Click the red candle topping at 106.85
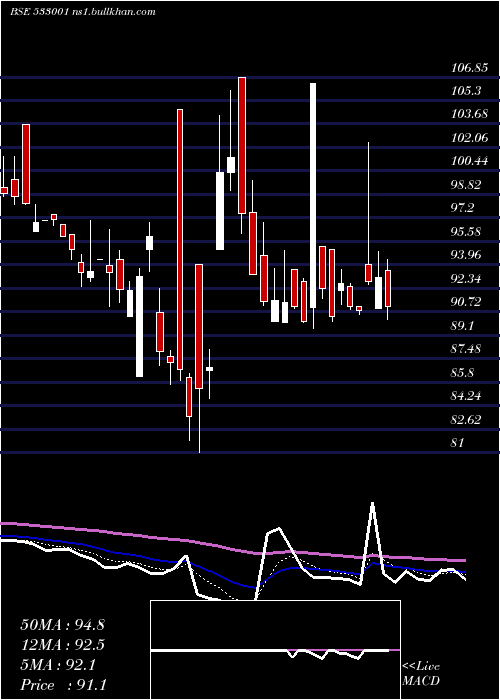The image size is (500, 700). coord(242,145)
